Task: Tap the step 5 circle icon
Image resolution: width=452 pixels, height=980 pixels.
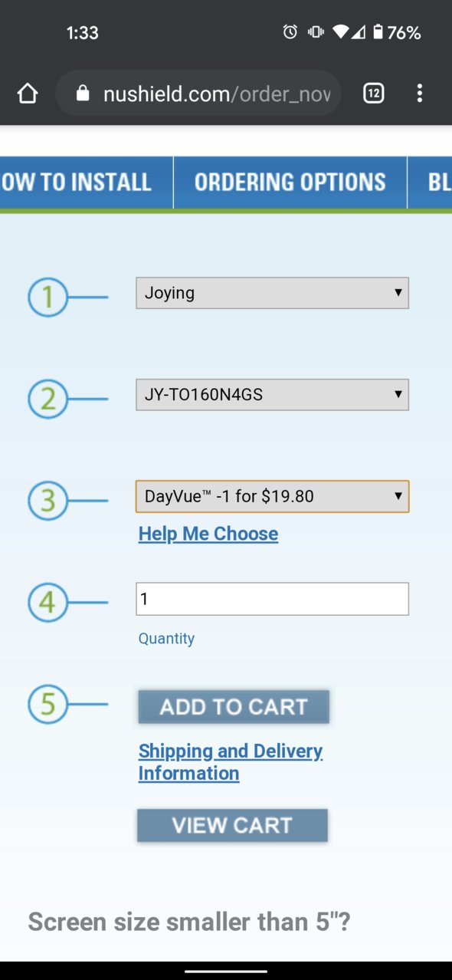Action: [x=48, y=704]
